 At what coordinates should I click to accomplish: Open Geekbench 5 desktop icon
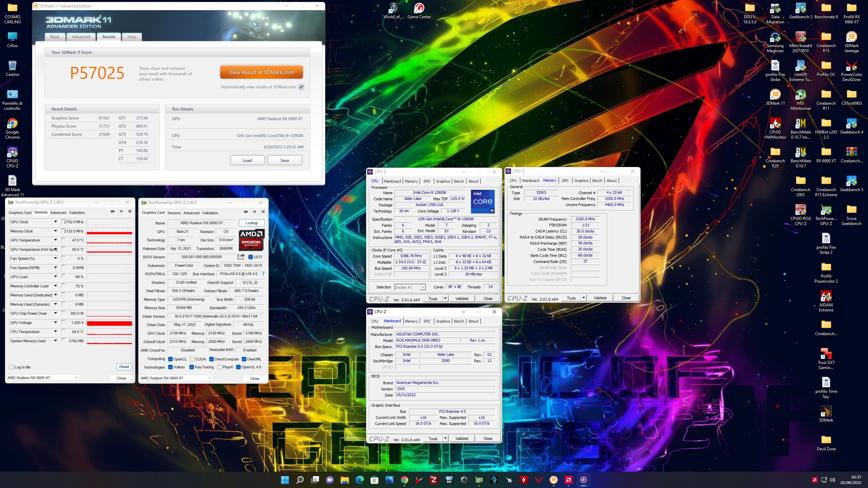(851, 184)
